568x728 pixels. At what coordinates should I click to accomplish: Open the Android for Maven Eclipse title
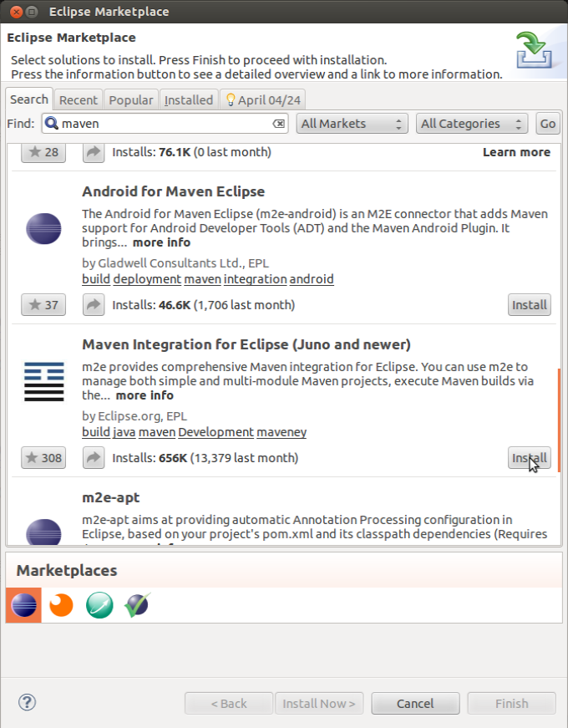click(x=173, y=191)
